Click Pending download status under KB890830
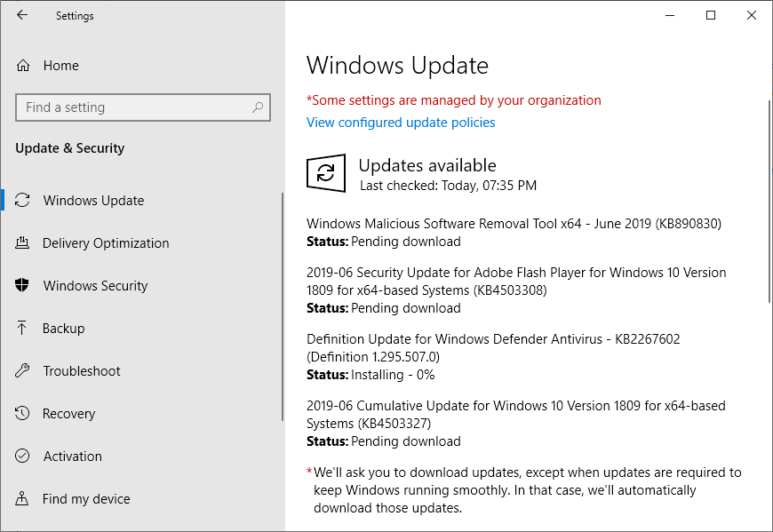Screen dimensions: 773x532 click(406, 242)
